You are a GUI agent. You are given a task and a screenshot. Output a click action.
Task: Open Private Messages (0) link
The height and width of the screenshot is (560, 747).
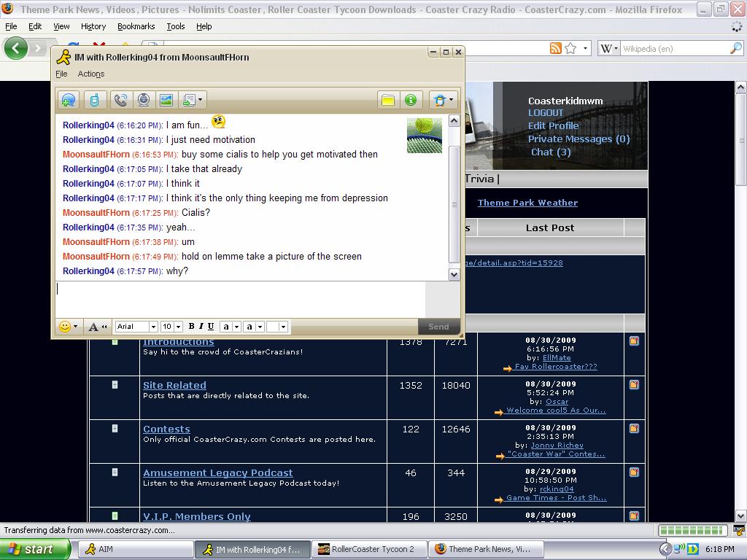point(578,139)
